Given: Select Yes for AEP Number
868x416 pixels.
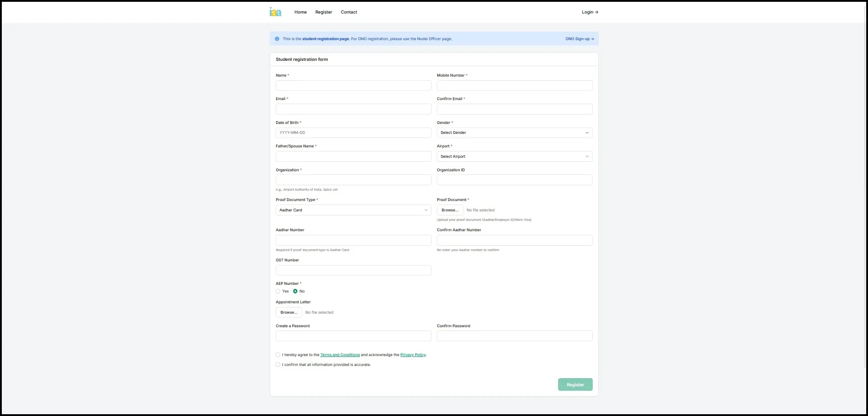Looking at the screenshot, I should 278,291.
